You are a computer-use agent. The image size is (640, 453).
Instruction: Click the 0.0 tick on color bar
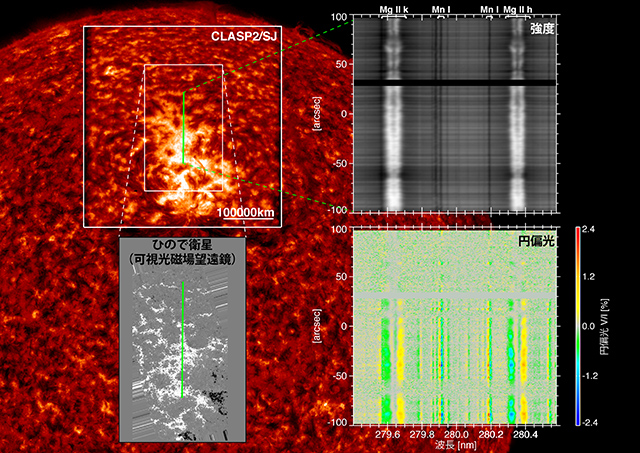point(591,326)
